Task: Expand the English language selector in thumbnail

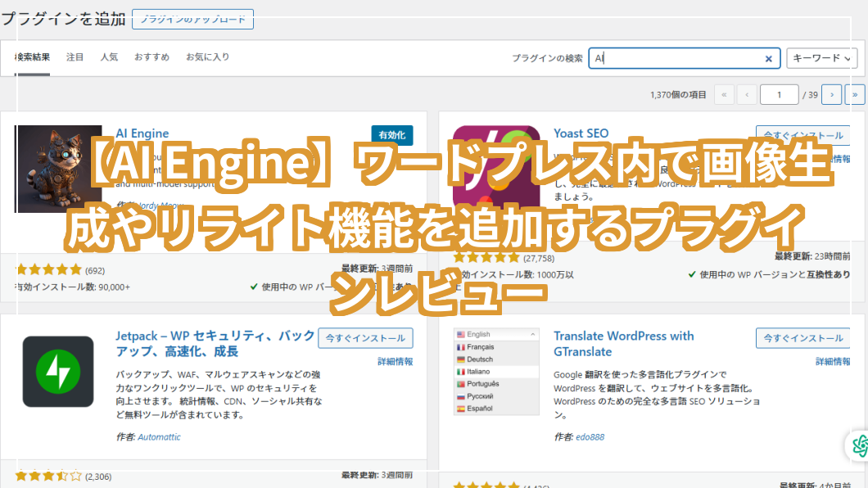Action: (496, 334)
